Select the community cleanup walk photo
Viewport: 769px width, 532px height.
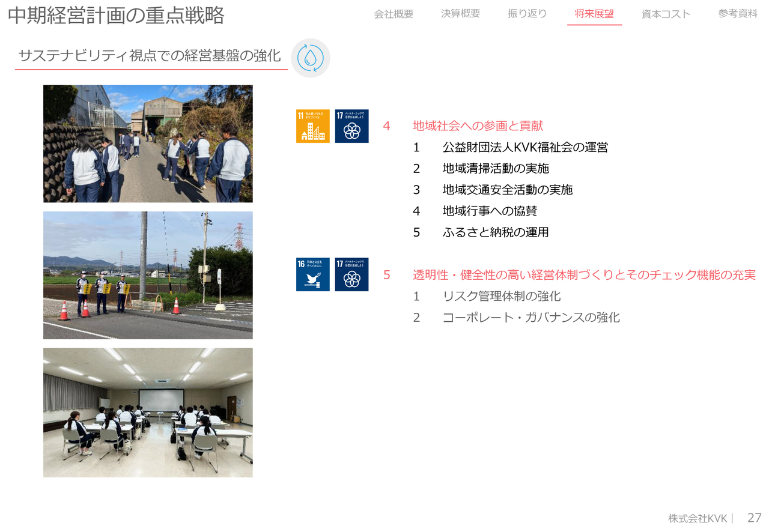pos(148,144)
